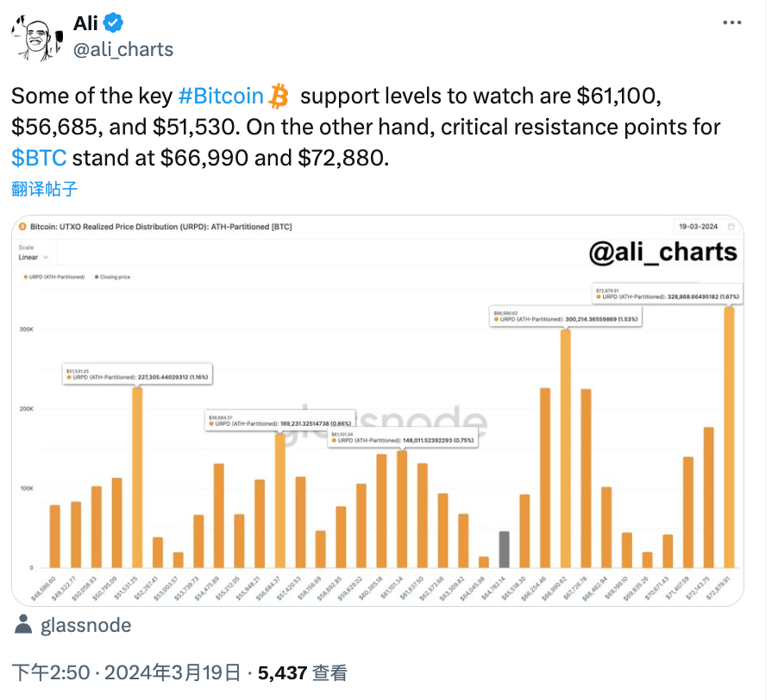Open the Linear scale dropdown
The width and height of the screenshot is (778, 700).
click(35, 257)
